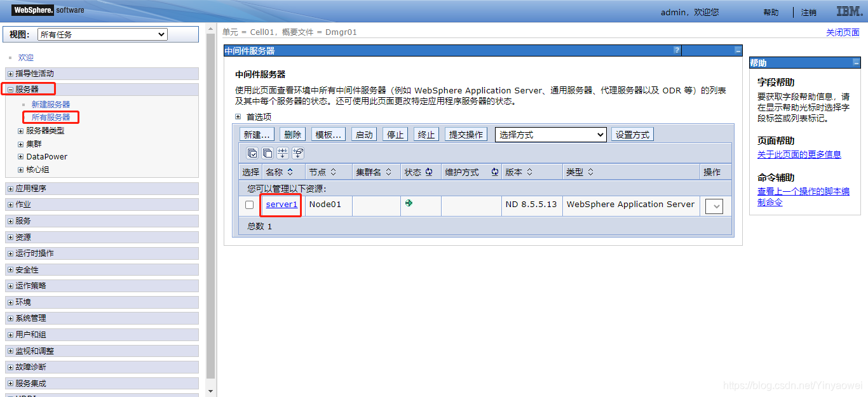Expand 监视和调整 navigation group
Image resolution: width=868 pixels, height=397 pixels.
[10, 351]
